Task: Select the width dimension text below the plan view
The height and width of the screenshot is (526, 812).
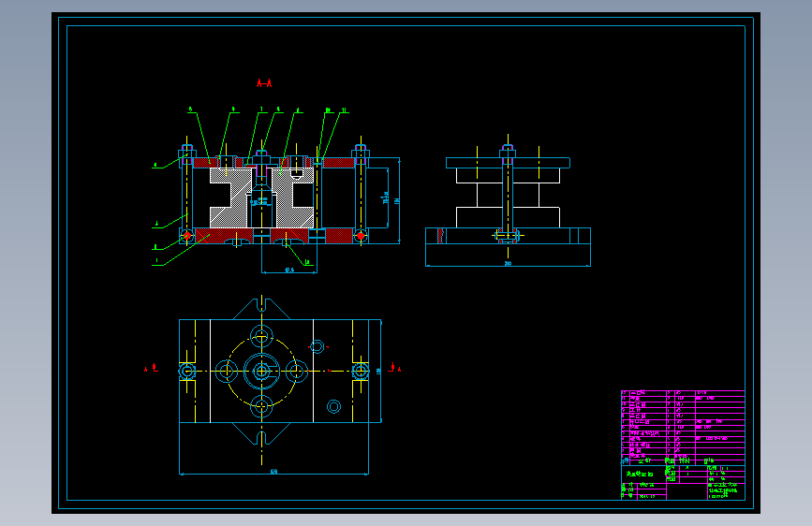Action: (274, 472)
